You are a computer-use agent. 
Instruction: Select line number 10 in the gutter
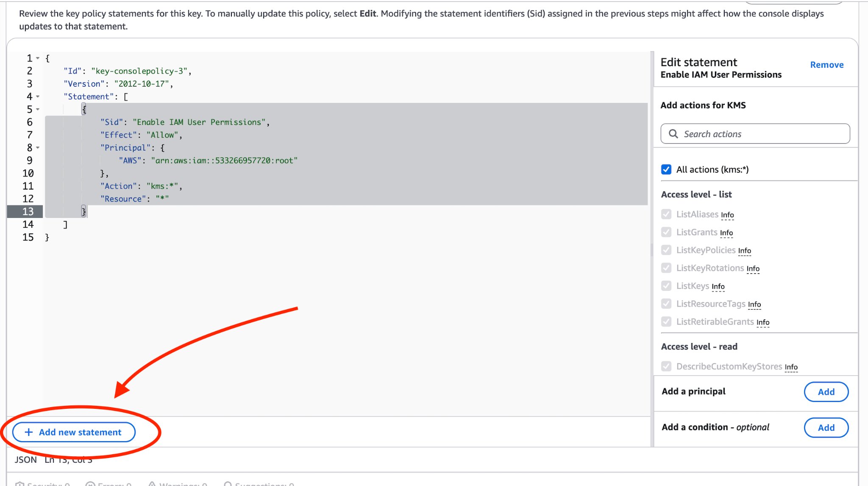(28, 173)
